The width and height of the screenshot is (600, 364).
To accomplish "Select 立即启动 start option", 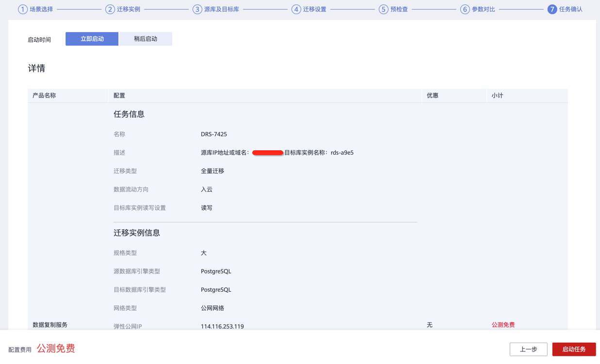I will 92,39.
